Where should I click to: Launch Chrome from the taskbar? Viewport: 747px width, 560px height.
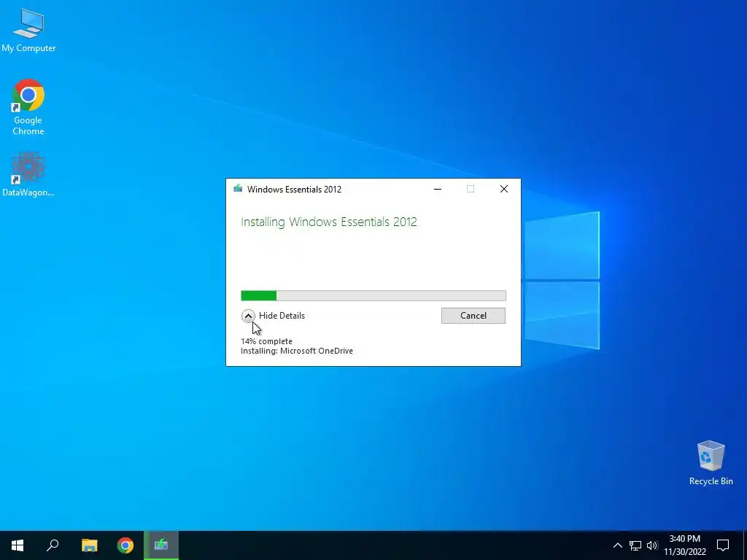[125, 545]
